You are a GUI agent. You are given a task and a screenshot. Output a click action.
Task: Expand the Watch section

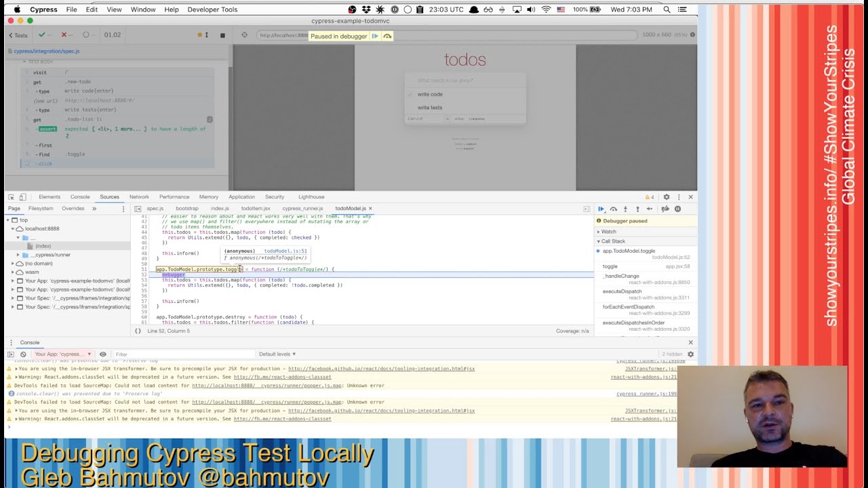pos(645,232)
